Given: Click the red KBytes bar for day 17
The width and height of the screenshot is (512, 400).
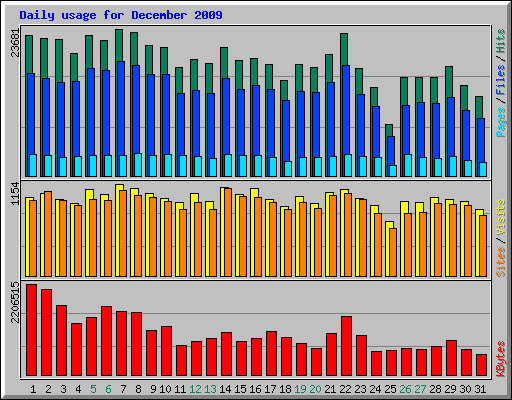Looking at the screenshot, I should (271, 354).
